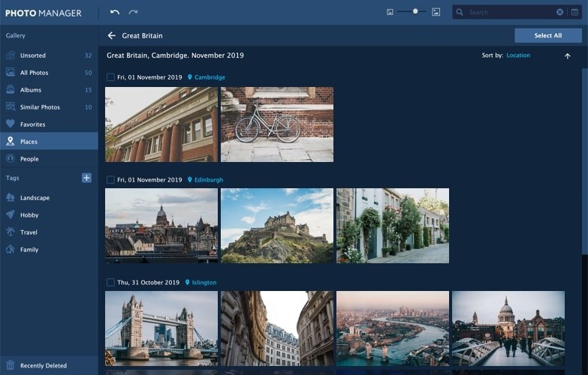This screenshot has width=588, height=375.
Task: Open the Sort by Location dropdown
Action: point(518,55)
